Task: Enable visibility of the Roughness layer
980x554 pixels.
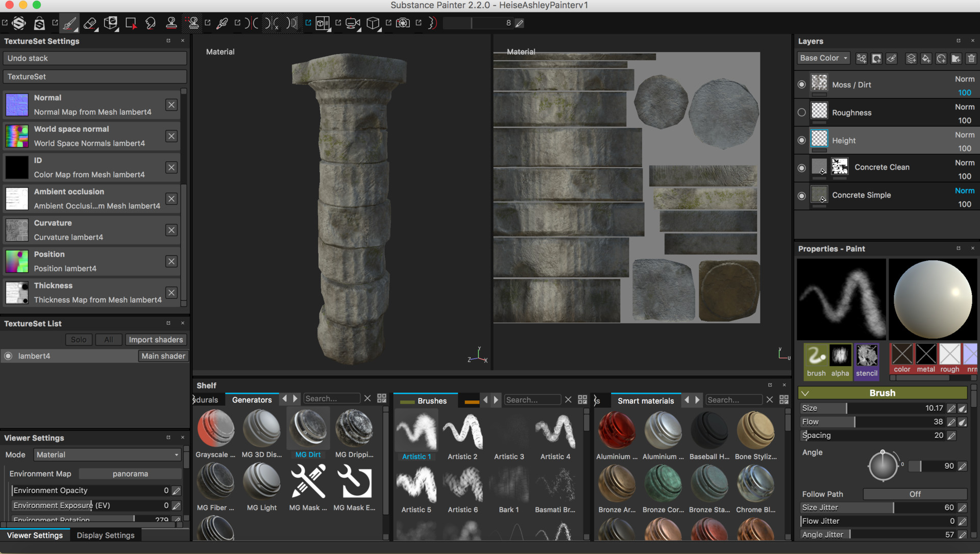Action: pyautogui.click(x=801, y=112)
